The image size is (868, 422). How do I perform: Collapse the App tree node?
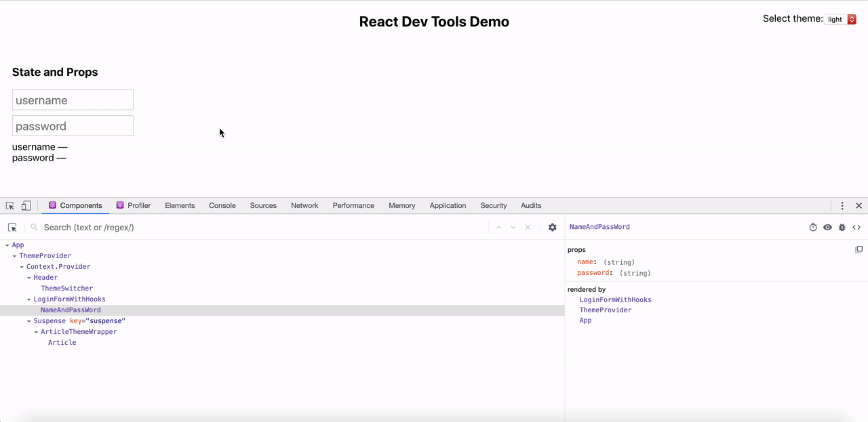click(x=7, y=245)
